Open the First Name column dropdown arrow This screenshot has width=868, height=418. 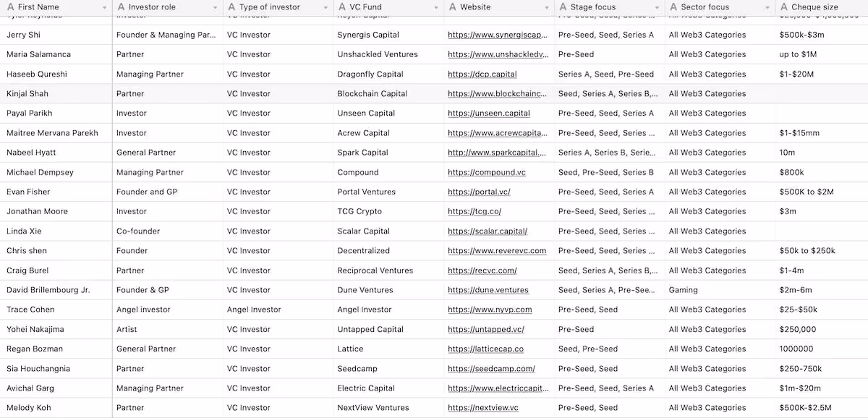point(105,8)
